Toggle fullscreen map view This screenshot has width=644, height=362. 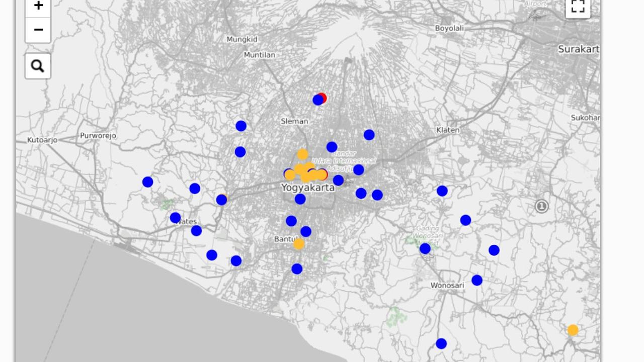(x=578, y=7)
